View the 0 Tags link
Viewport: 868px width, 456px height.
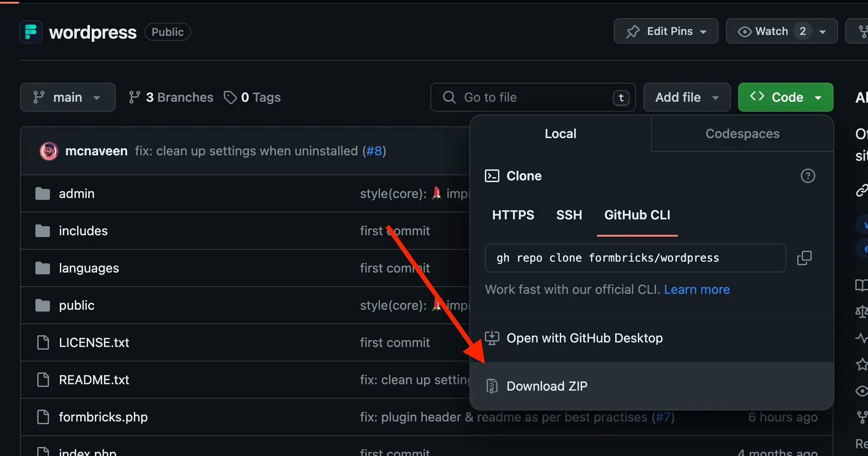[252, 97]
